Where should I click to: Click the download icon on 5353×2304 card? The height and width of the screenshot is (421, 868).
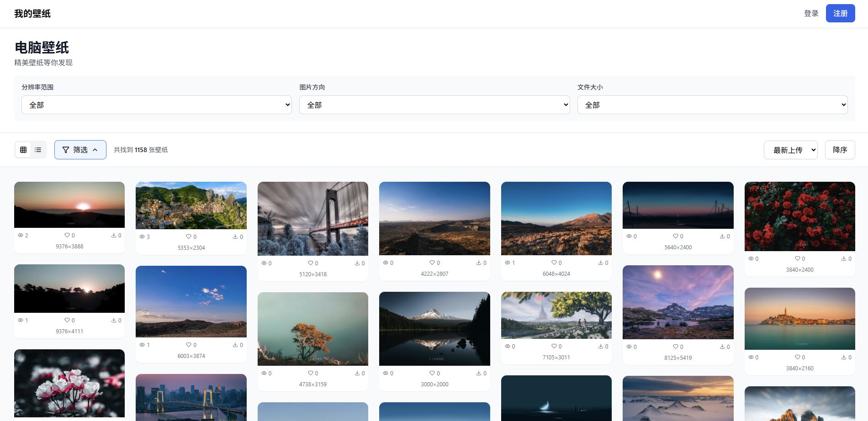[235, 237]
